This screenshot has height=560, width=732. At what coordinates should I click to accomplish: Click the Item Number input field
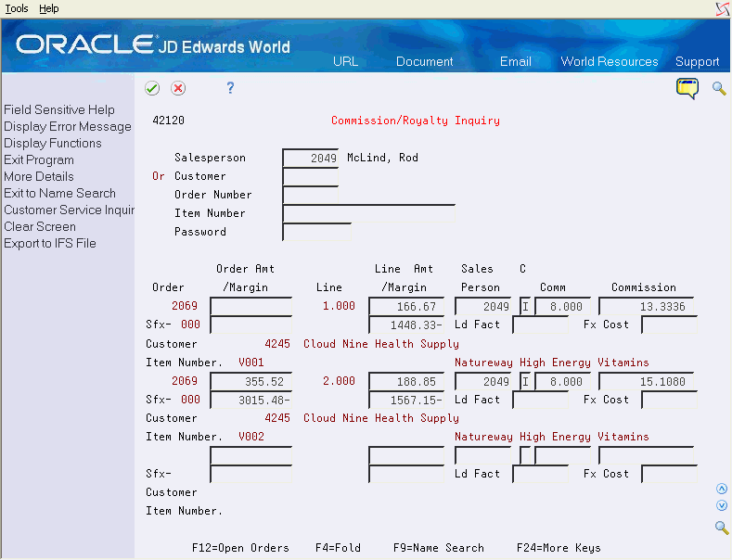tap(369, 214)
